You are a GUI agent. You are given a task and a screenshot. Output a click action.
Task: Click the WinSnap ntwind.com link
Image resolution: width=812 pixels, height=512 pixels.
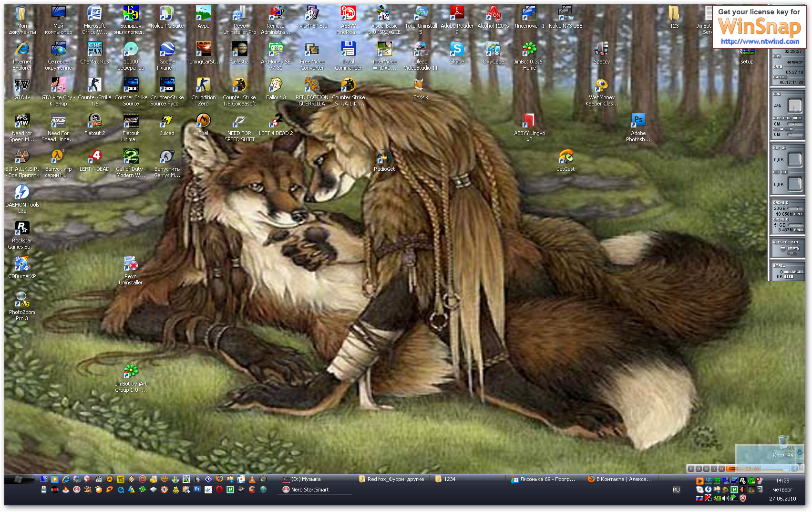tap(760, 42)
